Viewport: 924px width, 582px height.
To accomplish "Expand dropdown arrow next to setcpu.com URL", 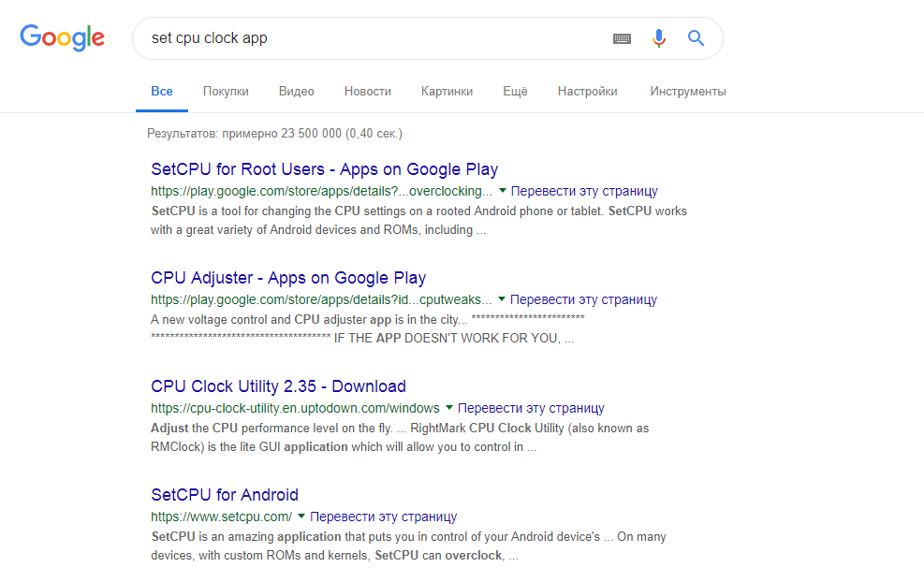I will point(301,516).
